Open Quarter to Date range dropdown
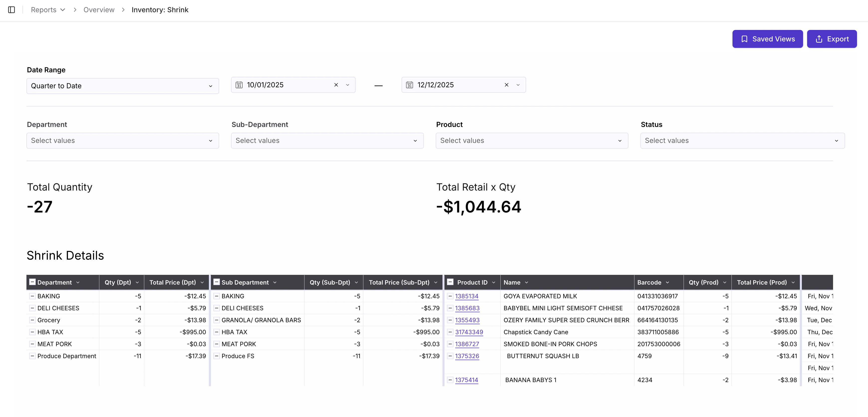This screenshot has height=417, width=868. [x=123, y=86]
